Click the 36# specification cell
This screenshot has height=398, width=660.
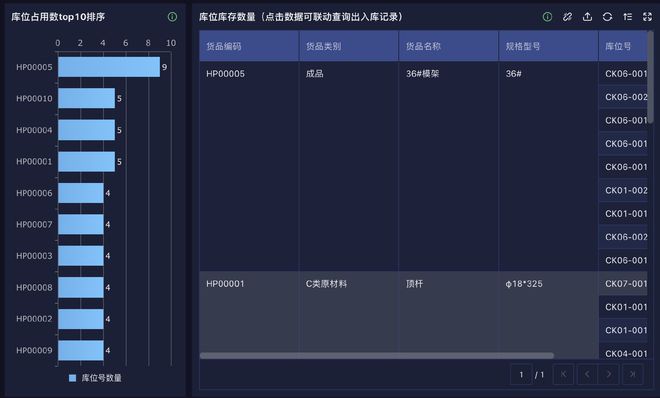tap(548, 166)
